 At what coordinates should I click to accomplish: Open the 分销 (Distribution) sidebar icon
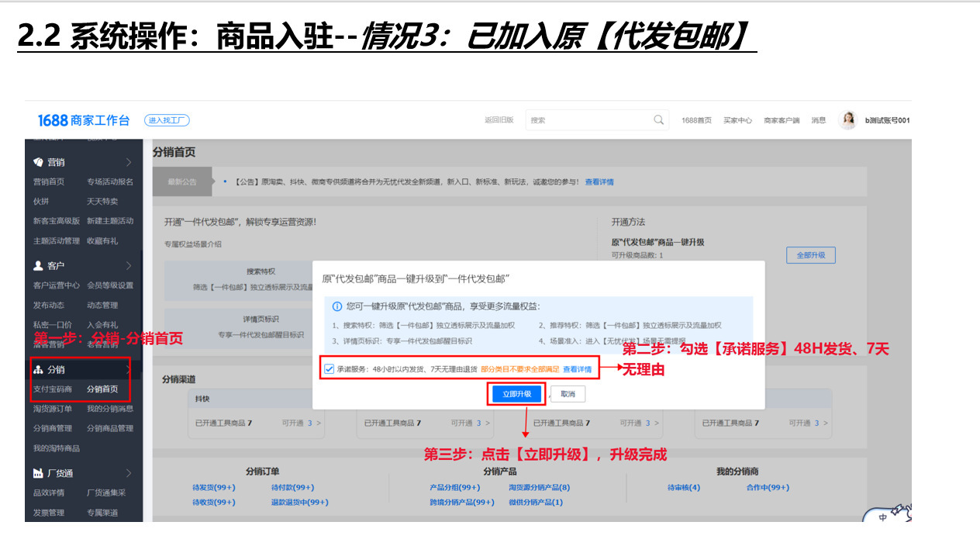pyautogui.click(x=38, y=370)
